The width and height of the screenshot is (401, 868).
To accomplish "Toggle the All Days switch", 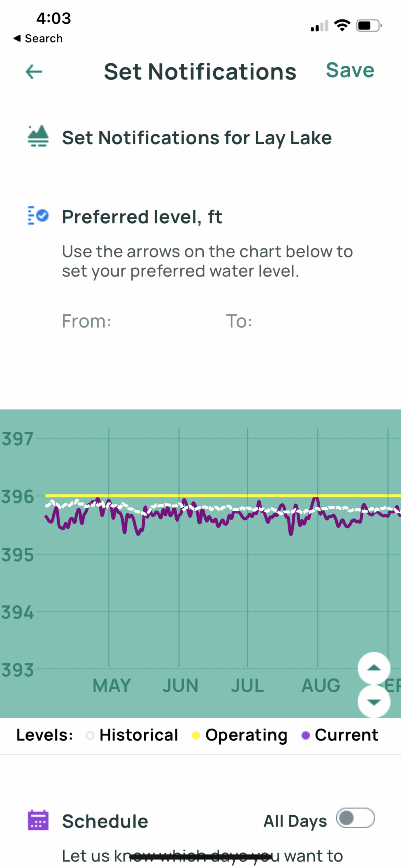I will pos(355,818).
